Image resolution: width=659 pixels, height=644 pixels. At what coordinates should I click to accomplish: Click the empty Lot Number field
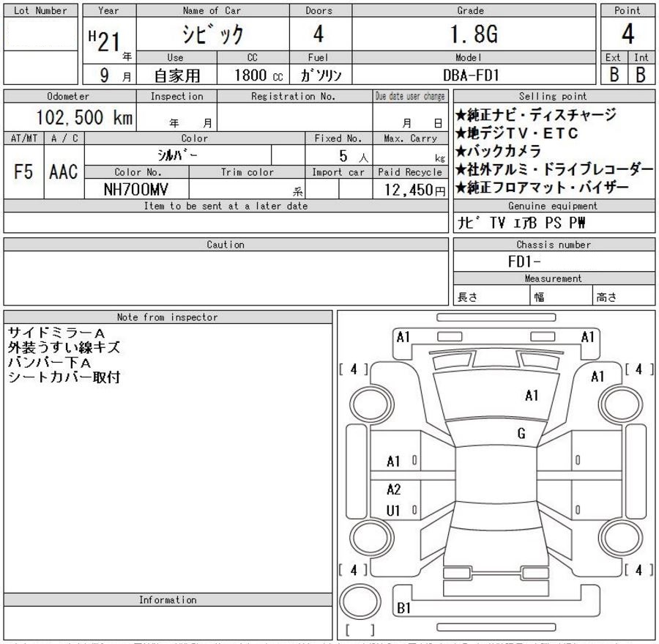click(x=41, y=34)
